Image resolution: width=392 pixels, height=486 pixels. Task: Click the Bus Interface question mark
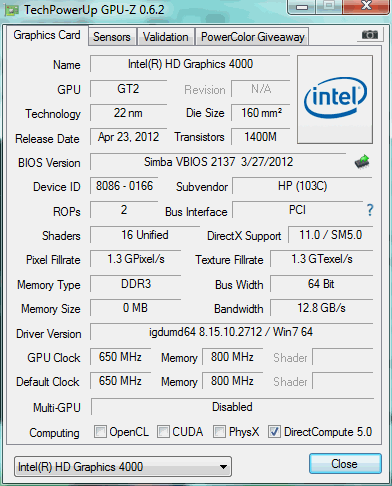tap(370, 210)
